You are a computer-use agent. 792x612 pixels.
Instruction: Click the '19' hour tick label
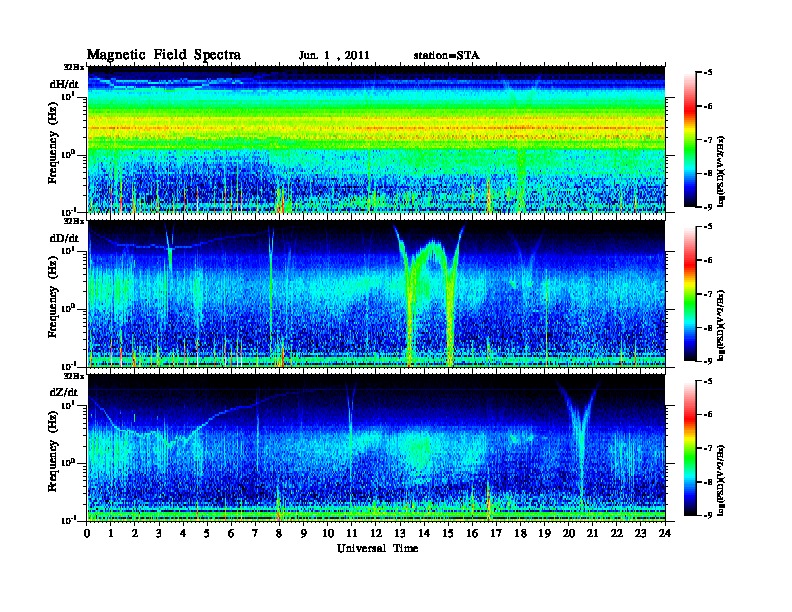tap(544, 533)
